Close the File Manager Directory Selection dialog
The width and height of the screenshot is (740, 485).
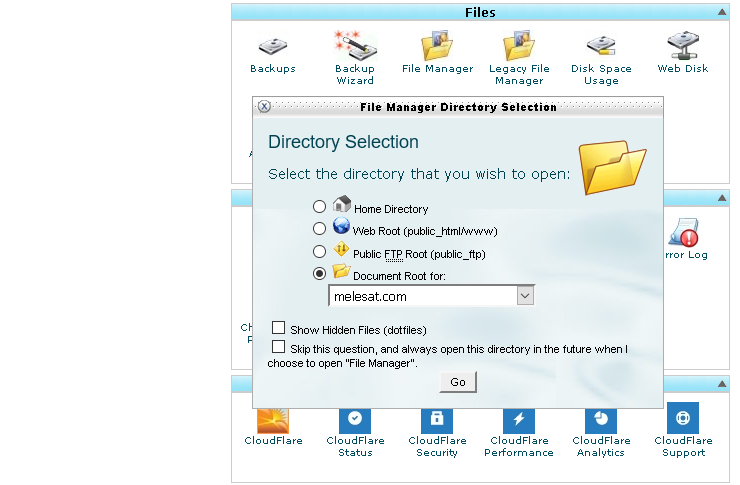[x=264, y=107]
